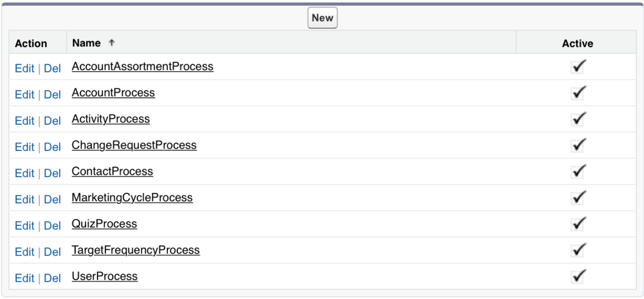Delete the ActivityProcess entry

click(52, 121)
